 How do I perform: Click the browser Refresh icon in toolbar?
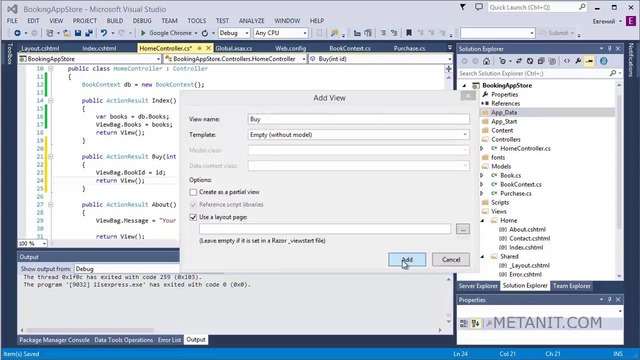coord(205,33)
